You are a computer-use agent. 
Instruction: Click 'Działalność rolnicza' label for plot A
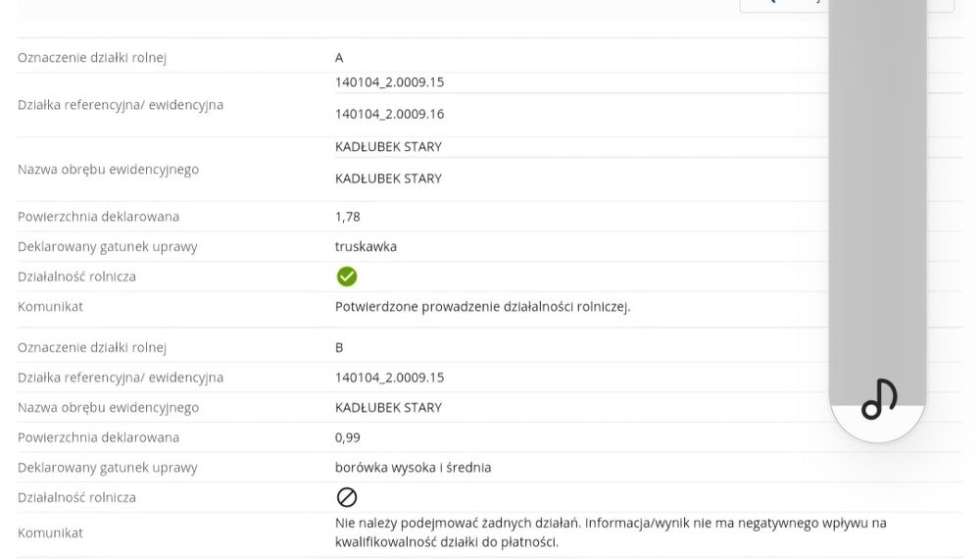click(76, 277)
